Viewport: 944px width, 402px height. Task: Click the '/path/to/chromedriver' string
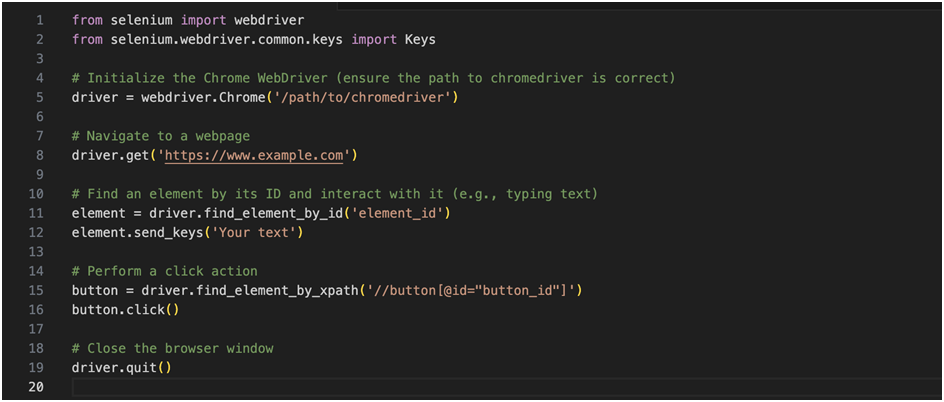coord(362,97)
